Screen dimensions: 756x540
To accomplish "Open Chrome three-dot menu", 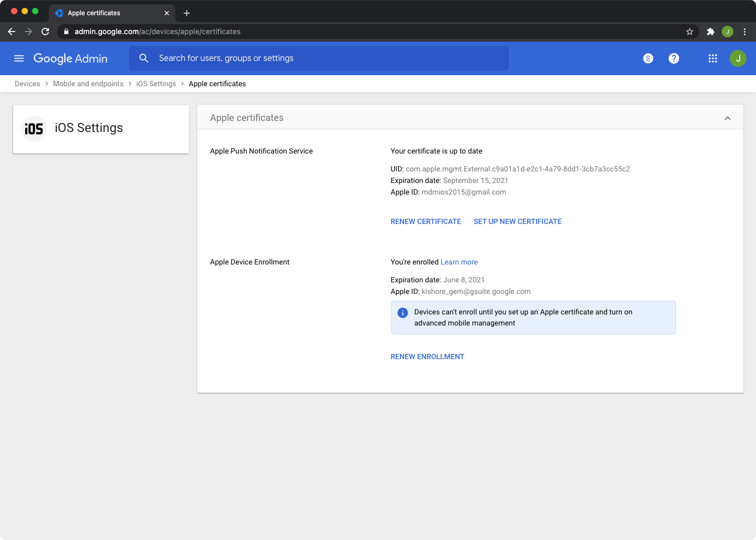I will coord(744,32).
